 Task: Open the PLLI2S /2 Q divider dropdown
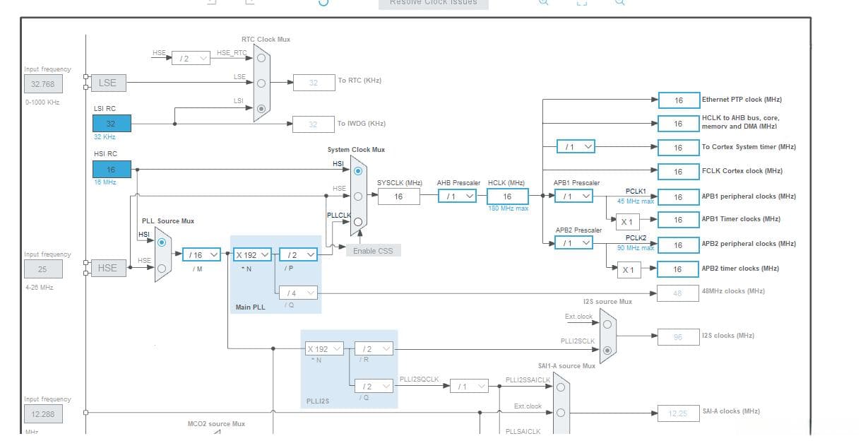[x=374, y=387]
